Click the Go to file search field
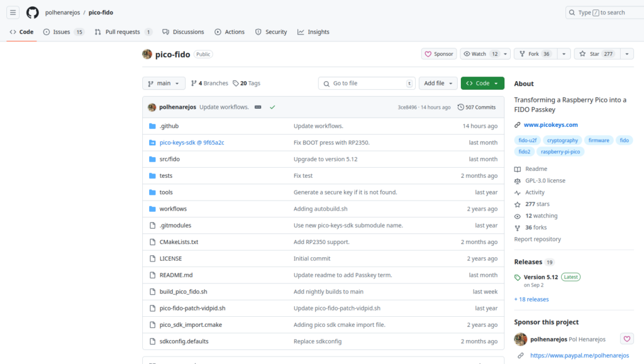The image size is (644, 364). tap(367, 84)
